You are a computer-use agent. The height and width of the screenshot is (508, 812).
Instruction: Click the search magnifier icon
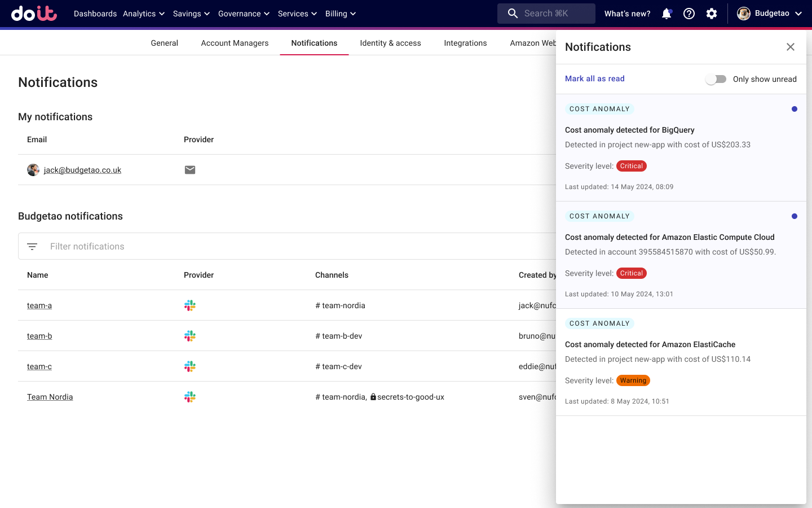coord(513,14)
